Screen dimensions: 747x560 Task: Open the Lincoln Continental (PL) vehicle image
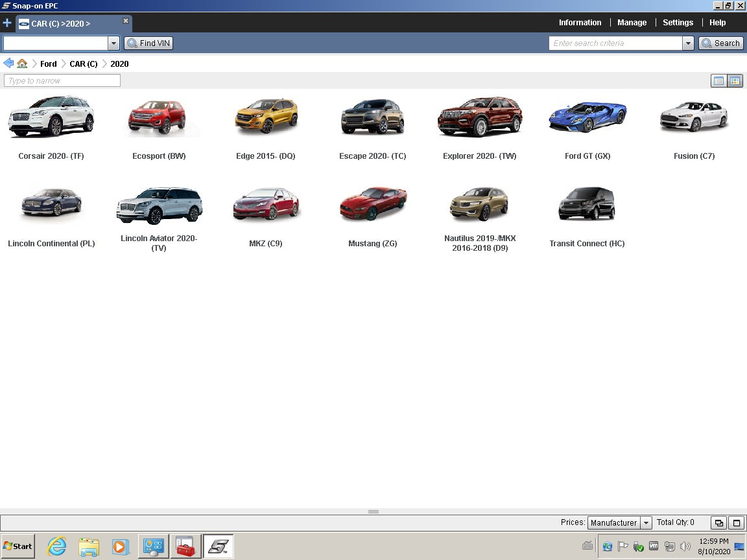[x=51, y=202]
